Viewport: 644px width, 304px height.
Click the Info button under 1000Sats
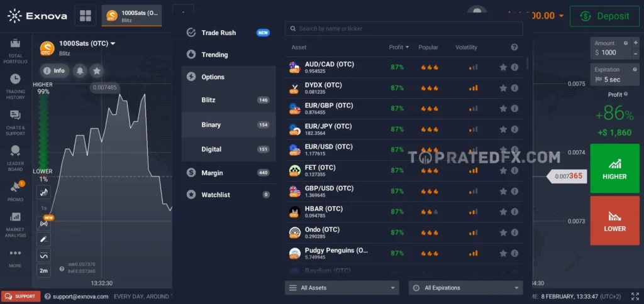[x=54, y=70]
